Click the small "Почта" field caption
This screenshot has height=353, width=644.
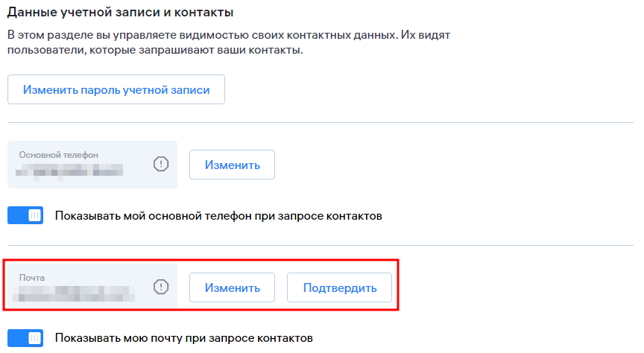point(31,277)
